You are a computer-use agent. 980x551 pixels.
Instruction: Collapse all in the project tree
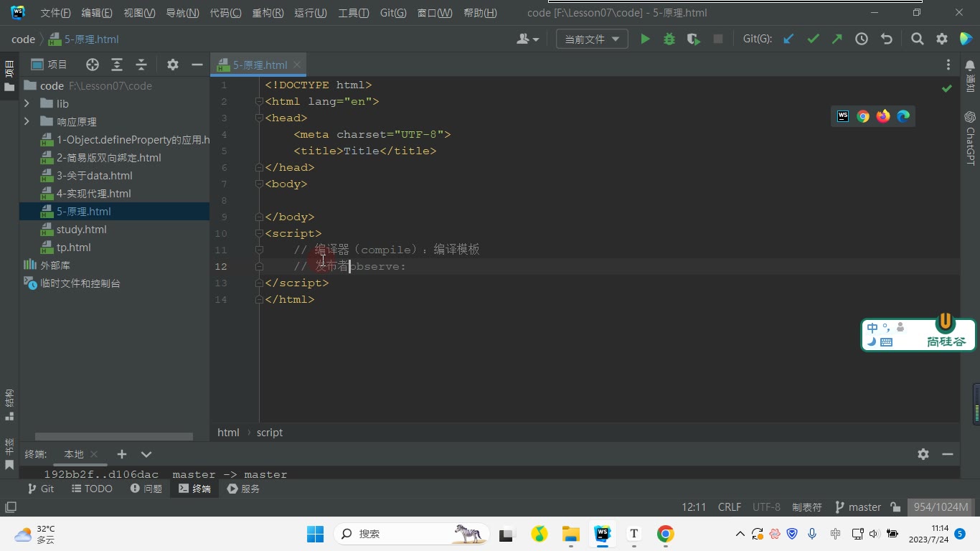[141, 65]
